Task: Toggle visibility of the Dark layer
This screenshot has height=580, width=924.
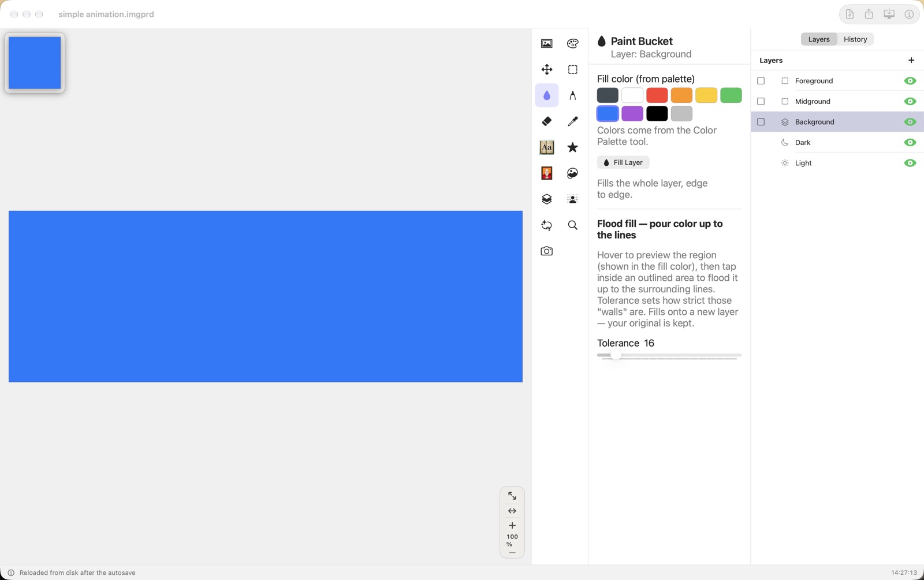Action: click(910, 143)
